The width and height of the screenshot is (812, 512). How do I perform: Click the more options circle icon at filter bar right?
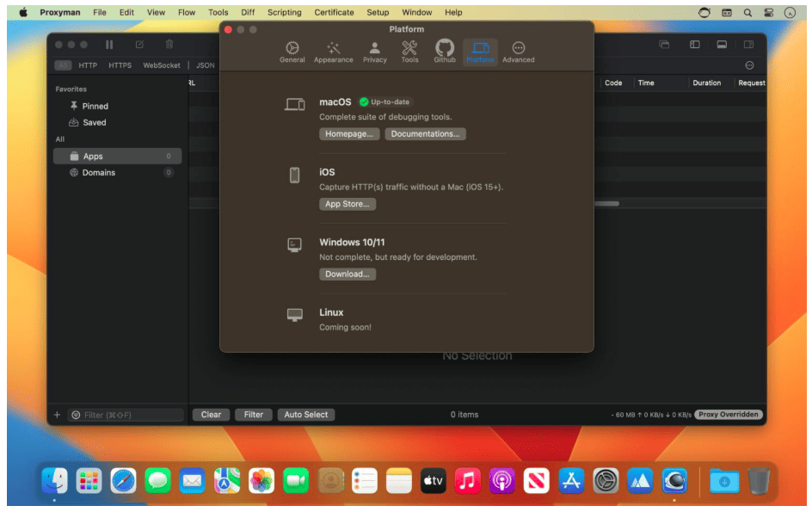tap(749, 65)
